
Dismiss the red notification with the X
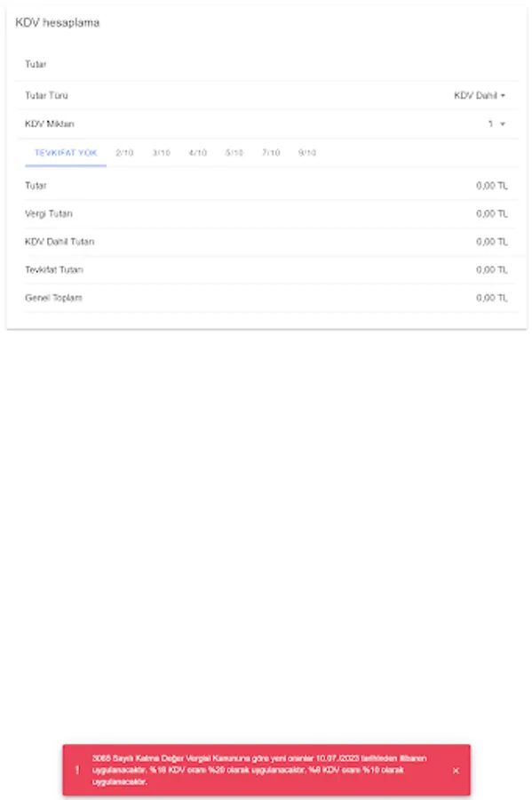(457, 772)
